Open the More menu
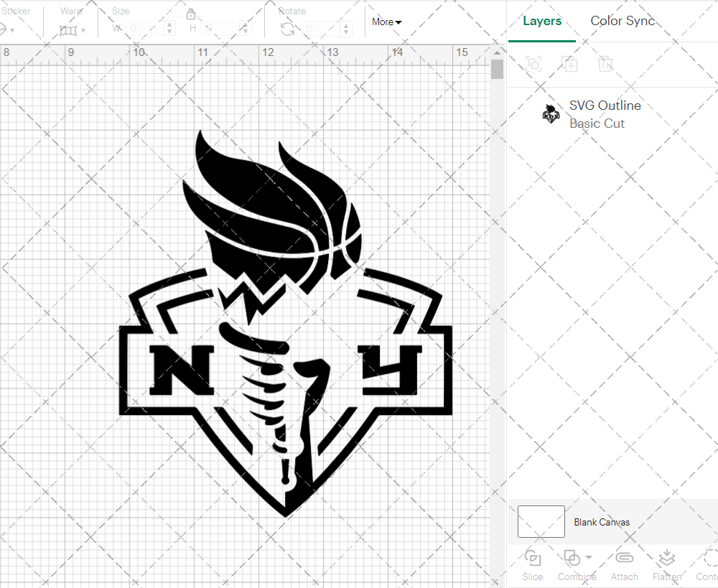The height and width of the screenshot is (588, 718). click(386, 22)
